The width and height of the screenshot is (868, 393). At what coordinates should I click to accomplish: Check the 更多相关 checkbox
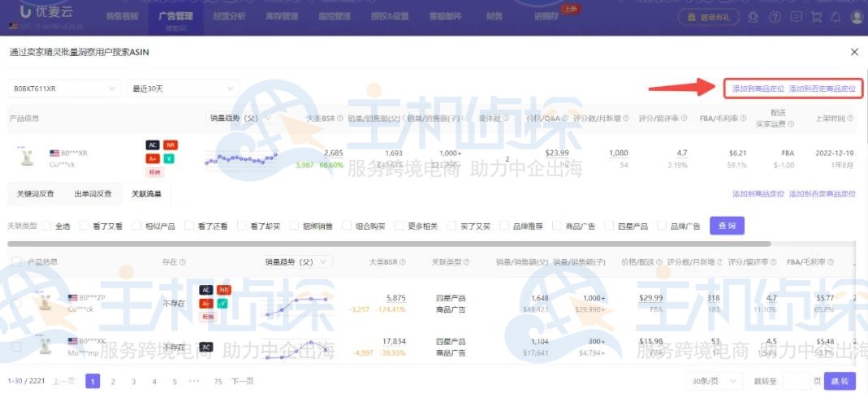pos(399,226)
